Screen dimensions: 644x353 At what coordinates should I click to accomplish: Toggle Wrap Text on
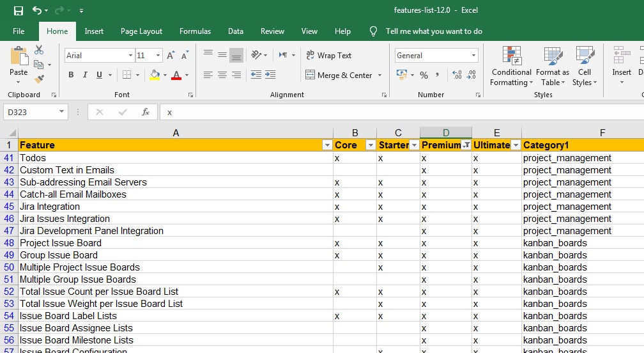point(329,56)
